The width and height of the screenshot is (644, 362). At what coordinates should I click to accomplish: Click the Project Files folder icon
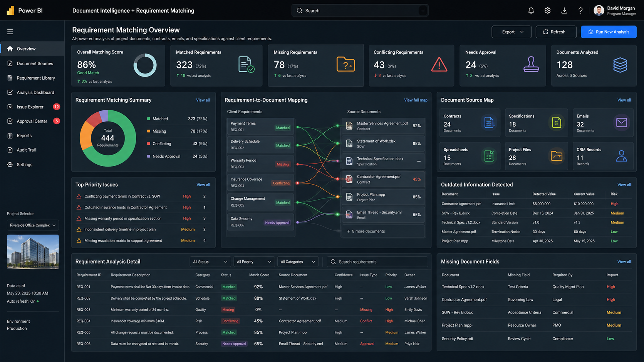click(557, 156)
